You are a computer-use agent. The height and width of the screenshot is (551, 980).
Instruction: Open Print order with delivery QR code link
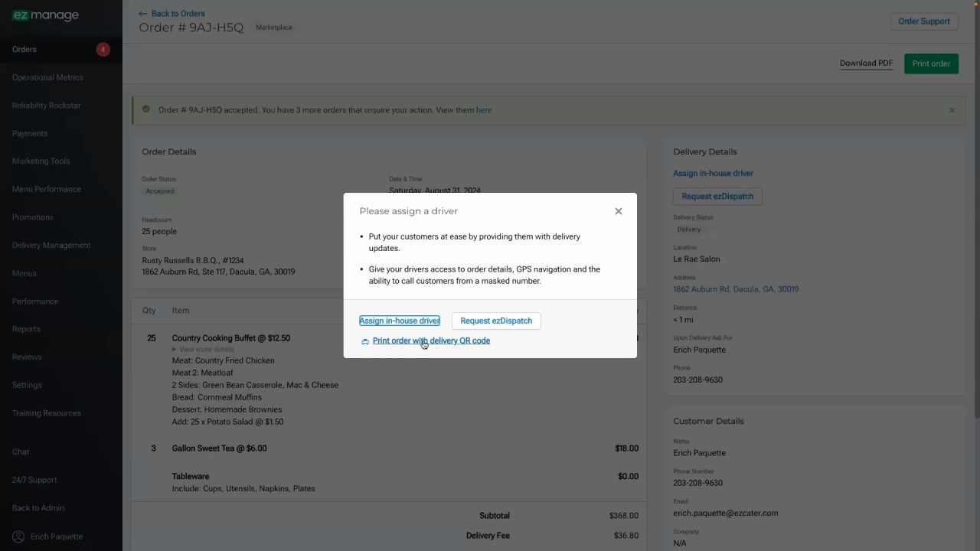click(x=431, y=341)
